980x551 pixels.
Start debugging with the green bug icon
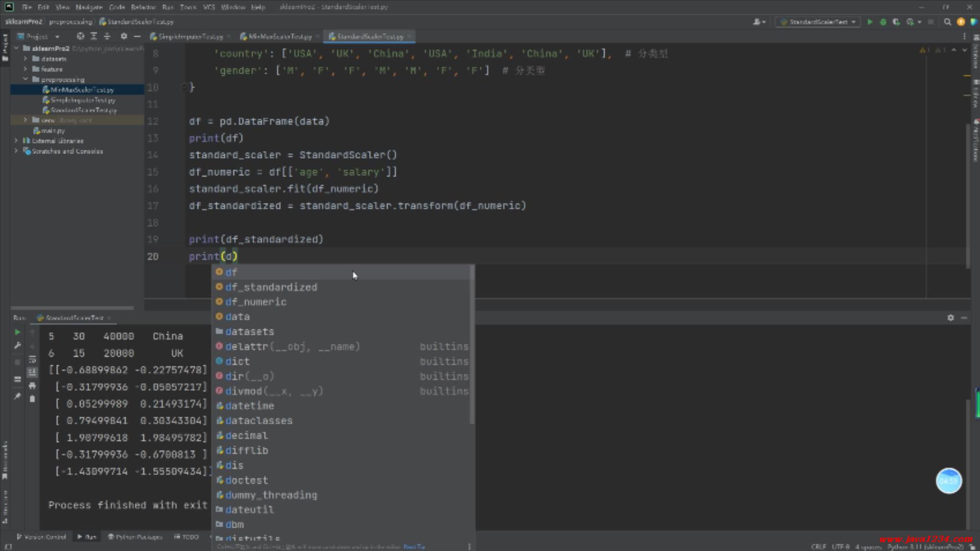(x=883, y=22)
